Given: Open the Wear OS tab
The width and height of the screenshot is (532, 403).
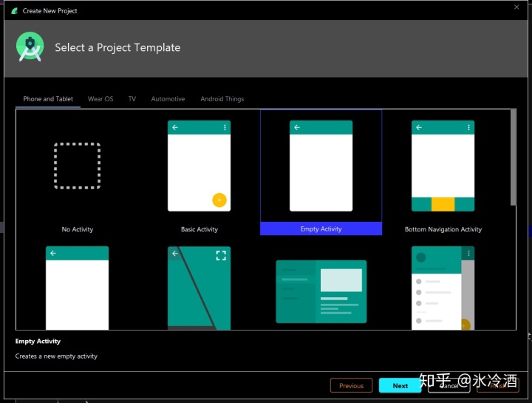Looking at the screenshot, I should 100,99.
